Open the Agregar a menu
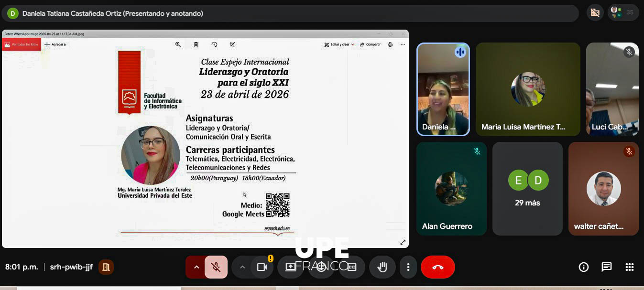This screenshot has width=644, height=290. [x=56, y=44]
